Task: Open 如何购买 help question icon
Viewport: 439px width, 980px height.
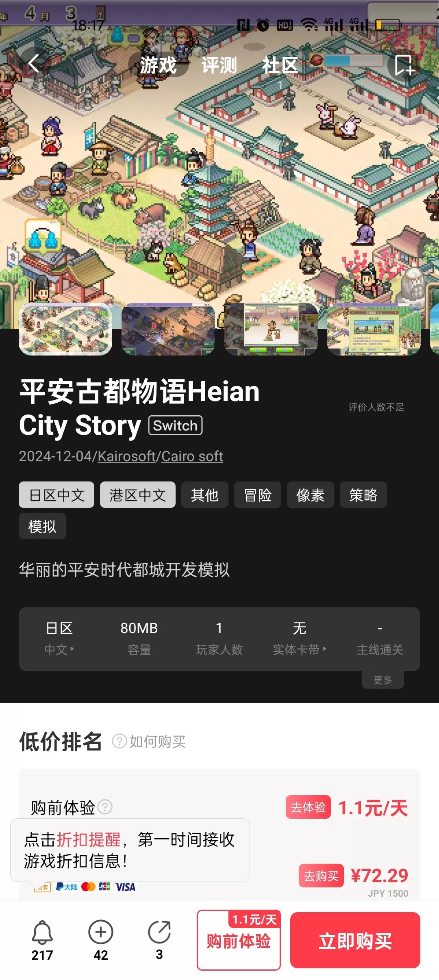Action: click(119, 741)
